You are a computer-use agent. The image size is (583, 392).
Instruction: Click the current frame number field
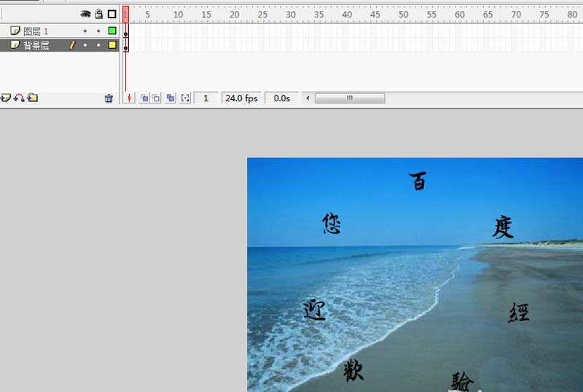tap(206, 98)
